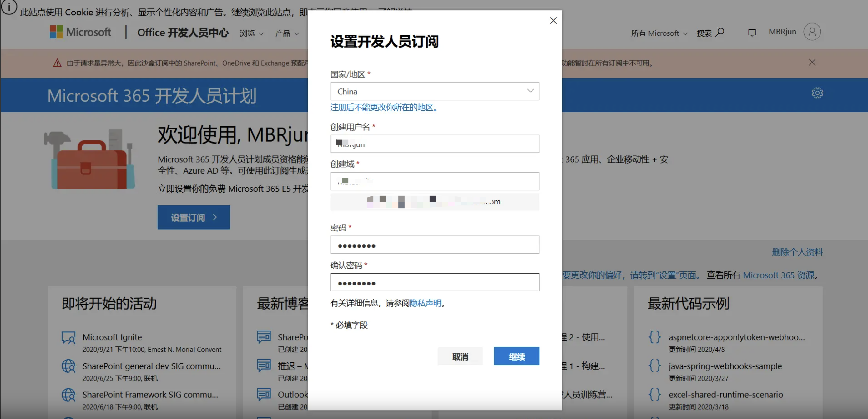Click text 注册后不能更改你所在的地区
This screenshot has height=419, width=868.
[384, 108]
